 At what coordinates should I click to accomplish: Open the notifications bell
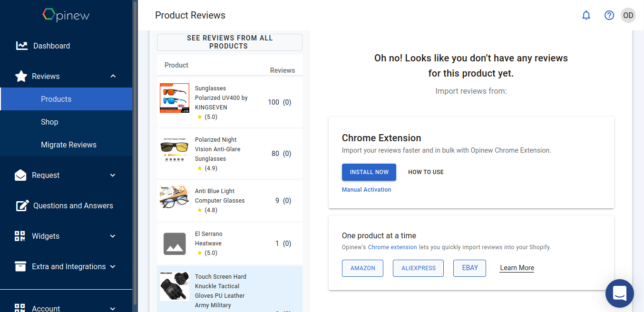pos(586,15)
